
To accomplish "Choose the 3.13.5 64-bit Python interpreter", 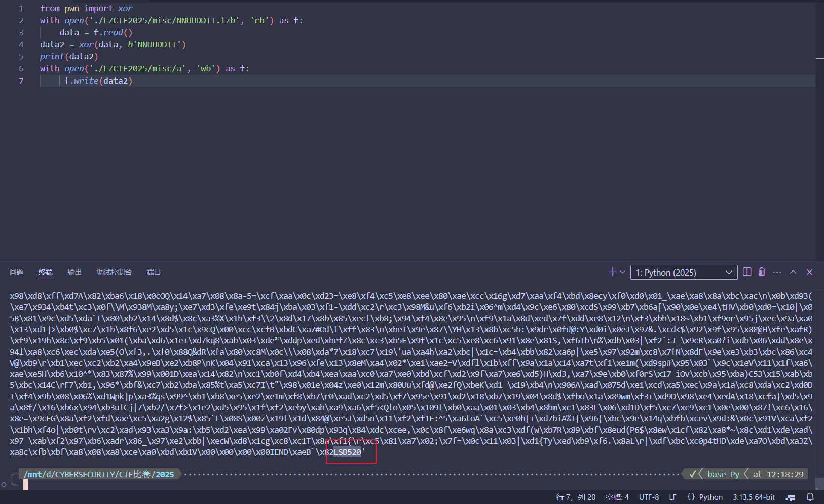I will click(x=754, y=497).
